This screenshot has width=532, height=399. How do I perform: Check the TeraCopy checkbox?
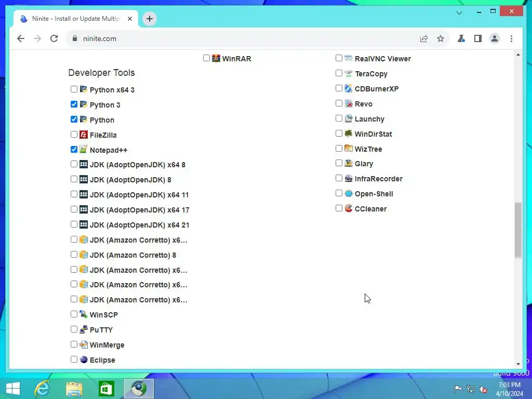pos(339,73)
